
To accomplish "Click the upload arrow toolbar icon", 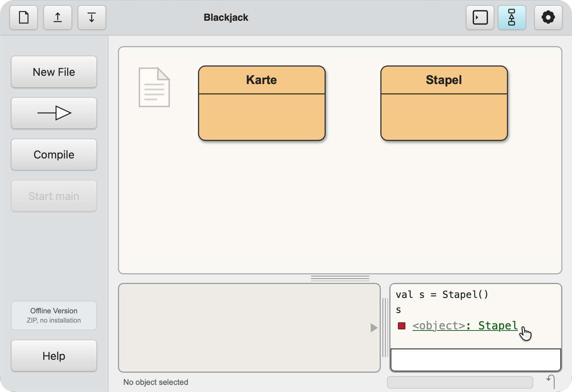I will pyautogui.click(x=58, y=18).
